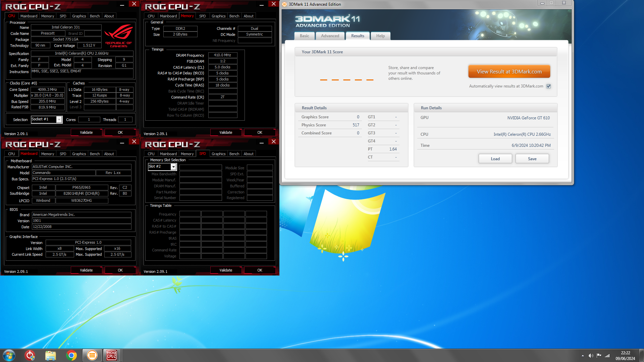644x362 pixels.
Task: Click the Show desktop strip on the taskbar
Action: (641, 355)
